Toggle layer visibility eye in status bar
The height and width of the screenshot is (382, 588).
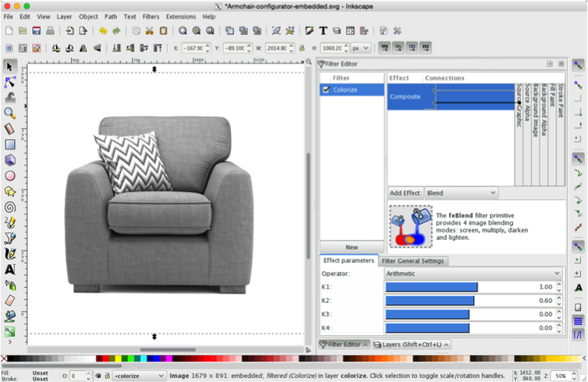(98, 376)
